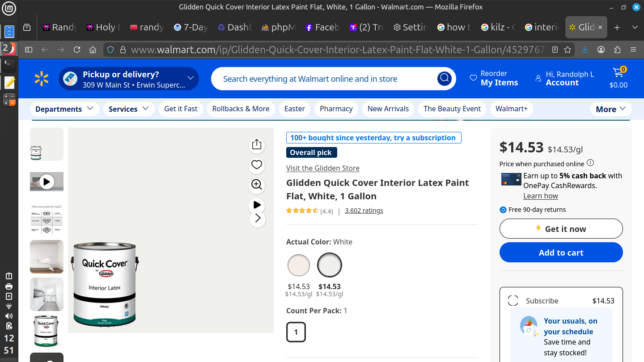The width and height of the screenshot is (644, 362).
Task: Click the search magnifier button
Action: point(444,79)
